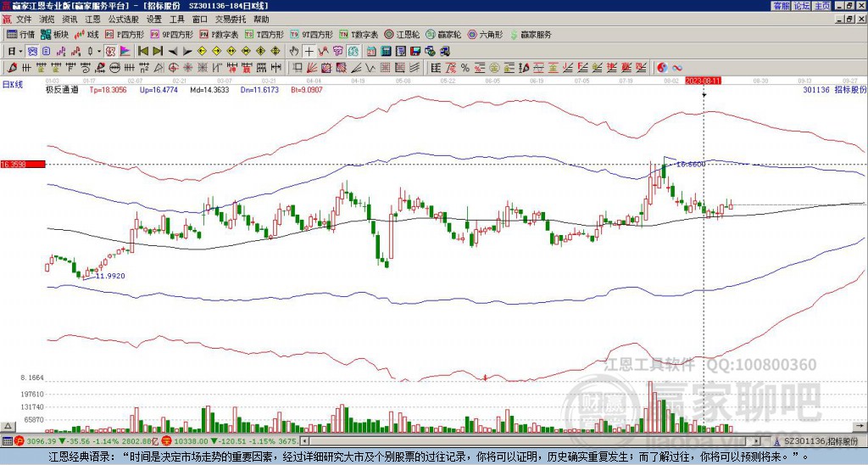Click the 301136 招标股份 stock label
868x465 pixels.
(x=835, y=89)
